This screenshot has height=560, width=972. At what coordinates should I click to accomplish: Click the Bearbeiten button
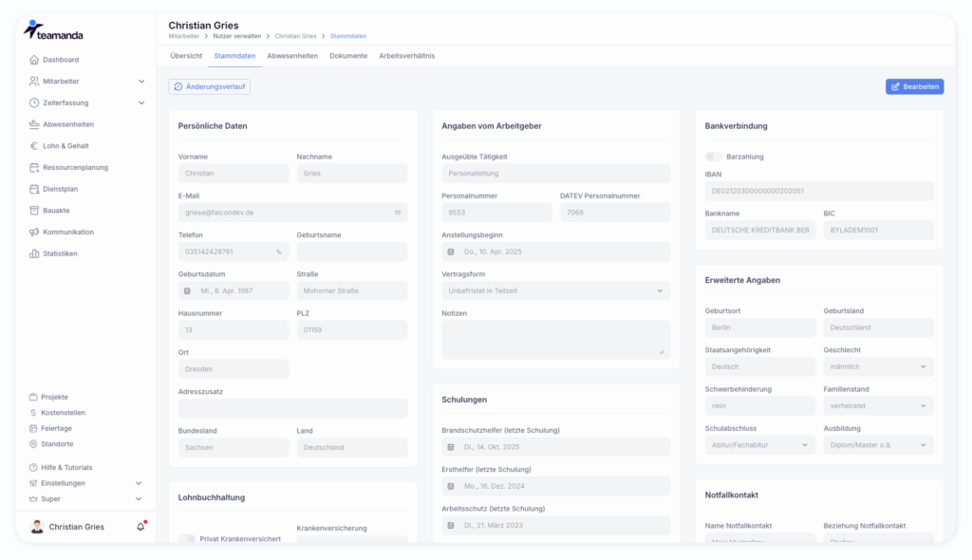tap(914, 86)
